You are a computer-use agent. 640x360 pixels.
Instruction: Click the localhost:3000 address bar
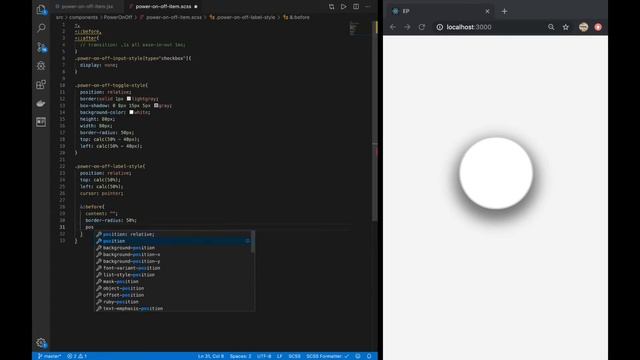(x=490, y=27)
